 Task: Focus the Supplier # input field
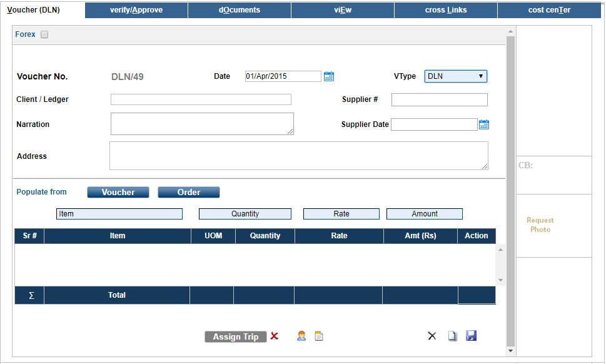click(x=440, y=99)
